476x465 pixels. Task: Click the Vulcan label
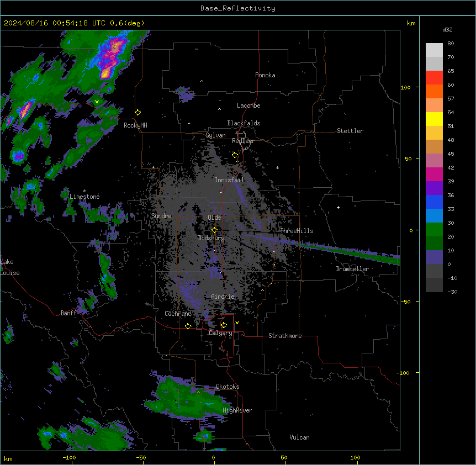(300, 437)
